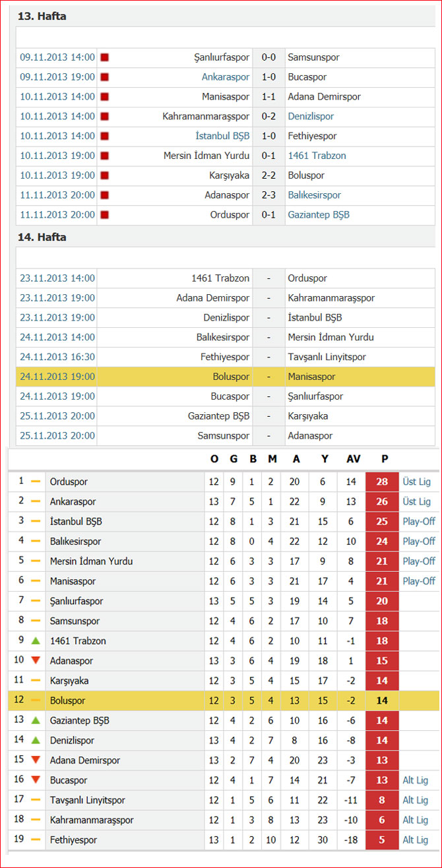Open Denizlispor team link in week 13
Viewport: 442px width, 868px height.
(311, 116)
